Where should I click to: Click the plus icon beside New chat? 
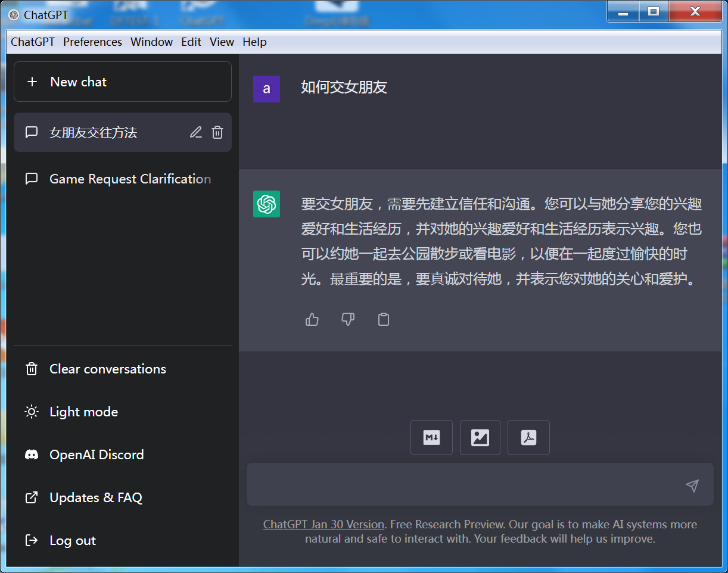pyautogui.click(x=32, y=82)
